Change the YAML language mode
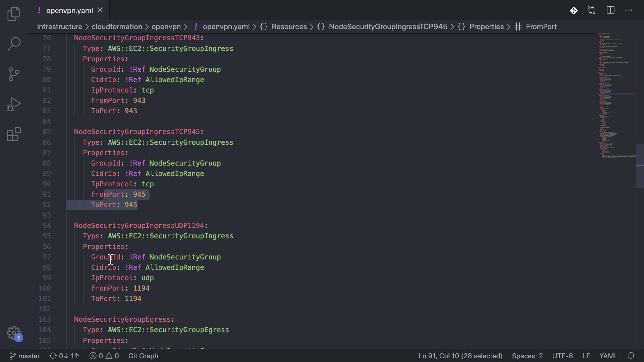Image resolution: width=644 pixels, height=362 pixels. point(608,356)
